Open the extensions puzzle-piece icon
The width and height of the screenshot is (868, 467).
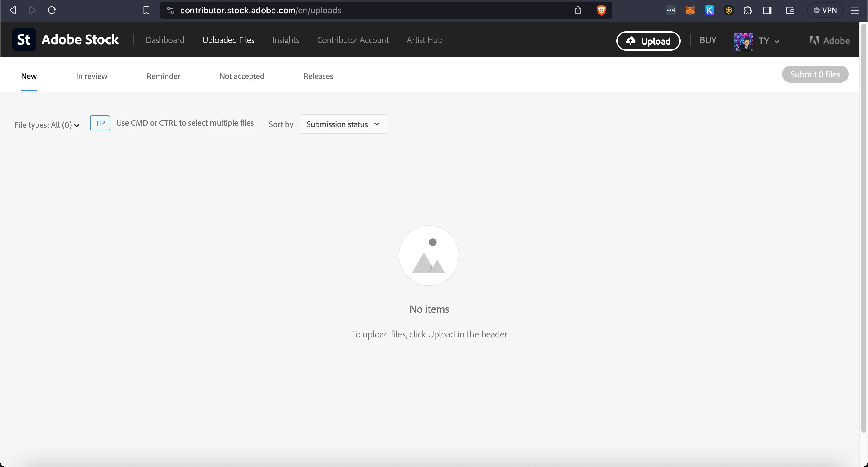point(748,10)
